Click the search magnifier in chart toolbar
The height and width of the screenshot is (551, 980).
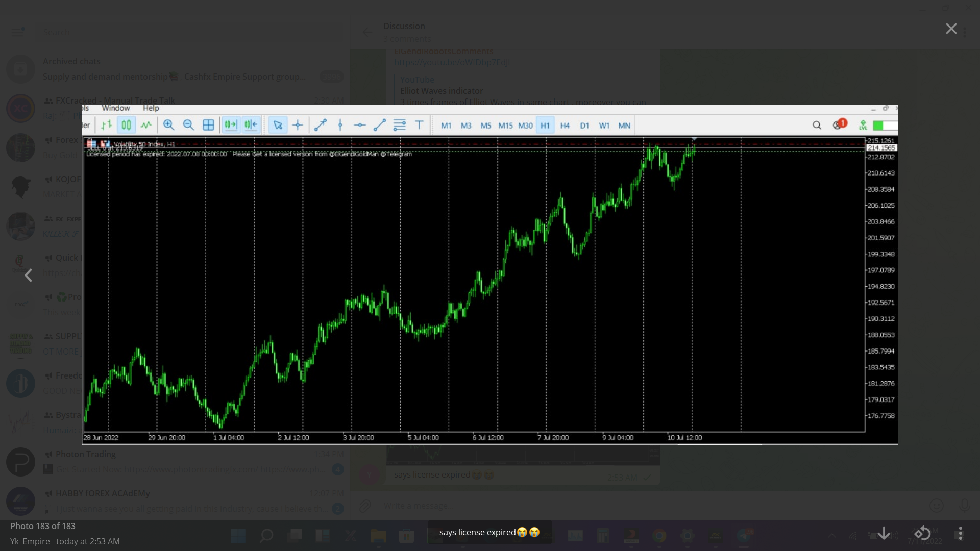pyautogui.click(x=817, y=126)
